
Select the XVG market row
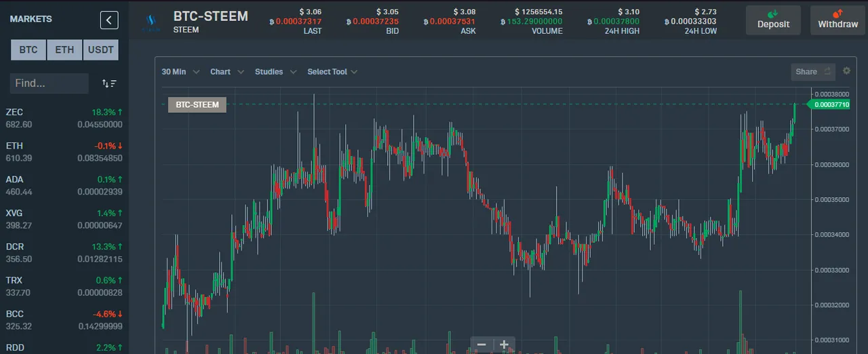coord(64,219)
